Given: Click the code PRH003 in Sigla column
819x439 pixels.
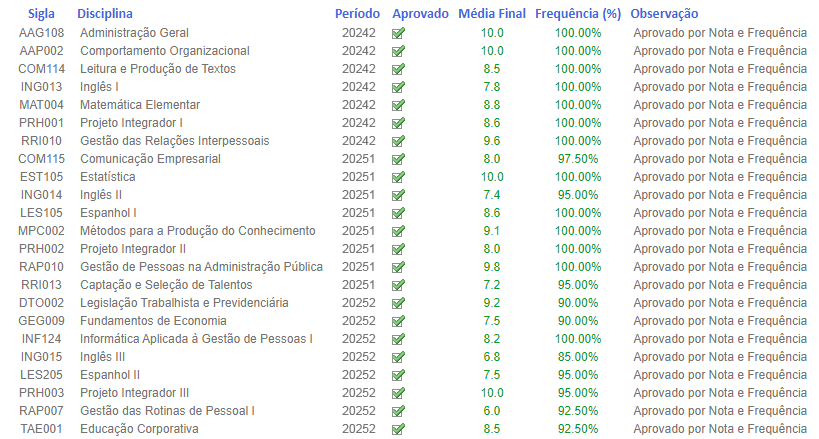Looking at the screenshot, I should (42, 393).
